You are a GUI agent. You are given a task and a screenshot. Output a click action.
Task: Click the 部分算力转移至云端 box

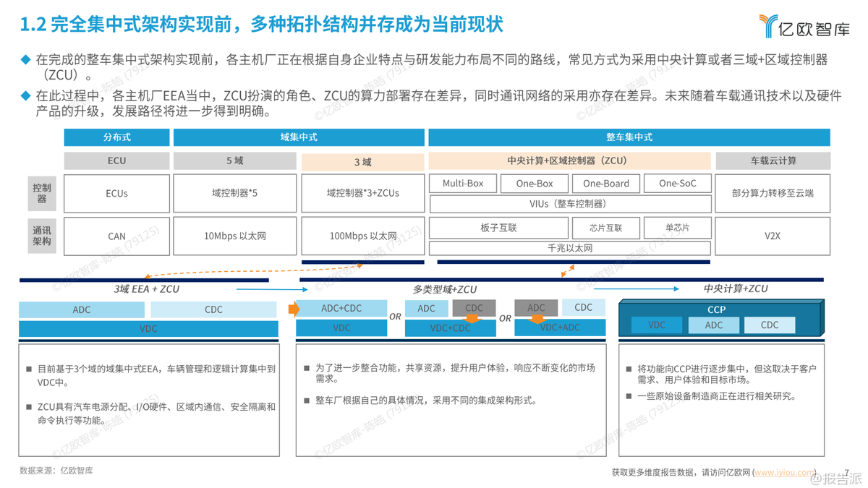772,193
